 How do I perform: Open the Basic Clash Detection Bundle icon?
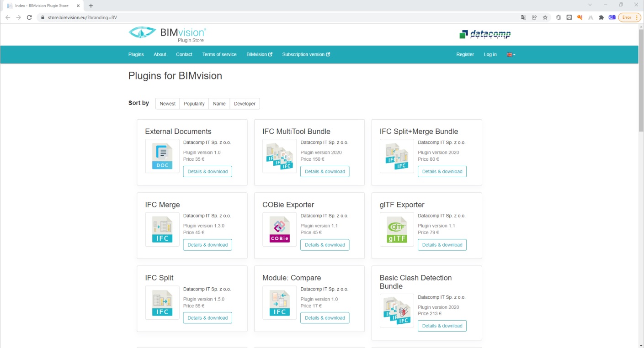click(397, 311)
